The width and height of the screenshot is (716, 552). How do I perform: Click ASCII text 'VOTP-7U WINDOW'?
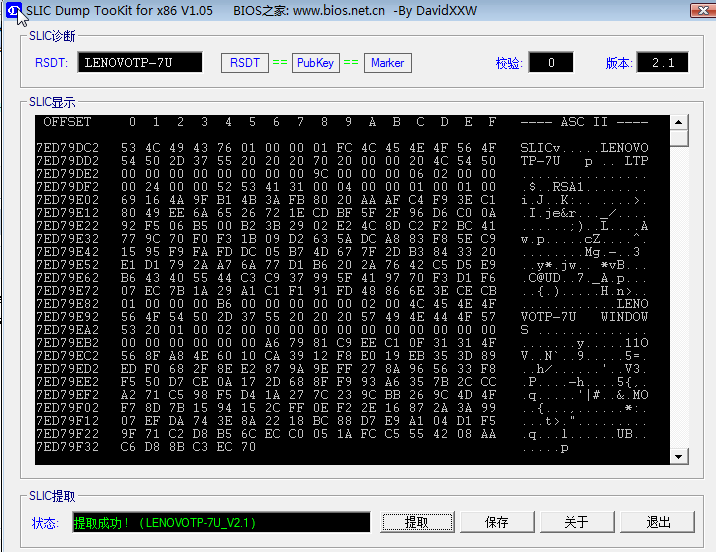[x=584, y=317]
